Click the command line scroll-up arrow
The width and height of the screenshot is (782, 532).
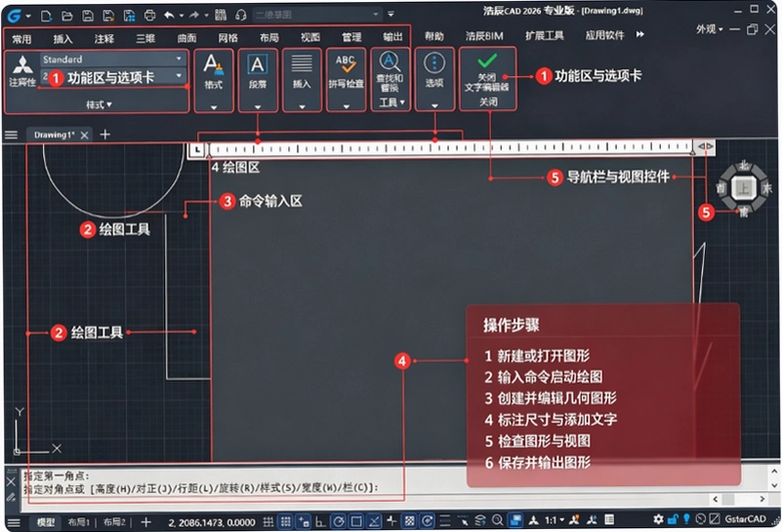click(x=774, y=471)
